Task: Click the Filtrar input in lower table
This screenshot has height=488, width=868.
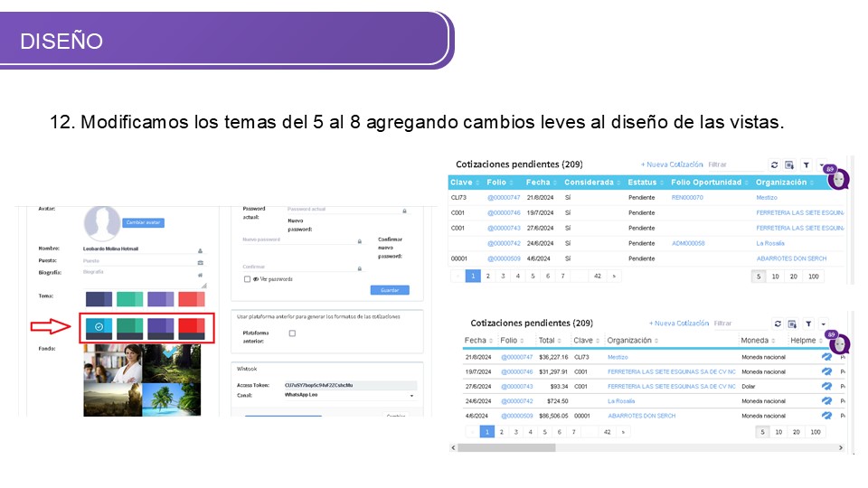Action: (x=739, y=324)
